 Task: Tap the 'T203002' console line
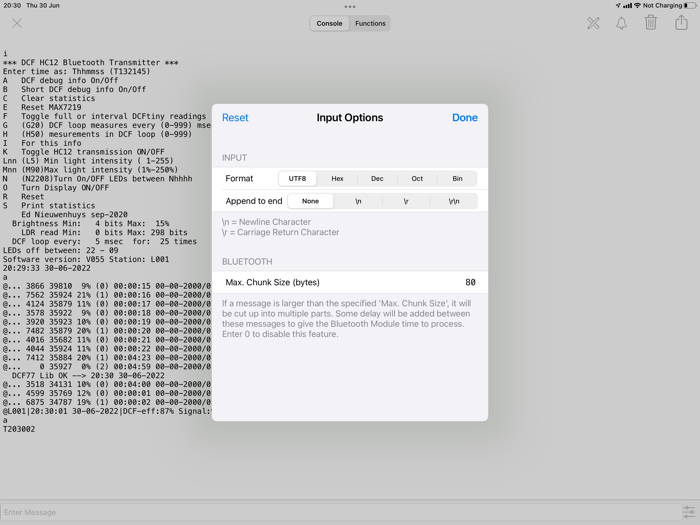tap(19, 429)
